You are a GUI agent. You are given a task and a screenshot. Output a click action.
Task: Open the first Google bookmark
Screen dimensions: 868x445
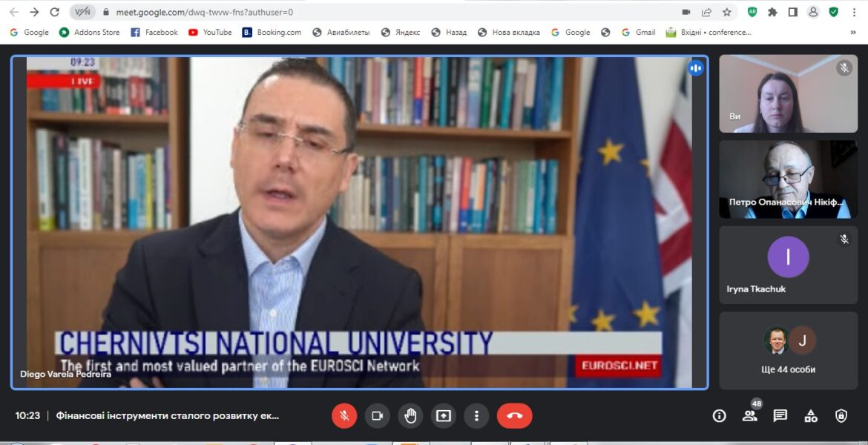pyautogui.click(x=30, y=33)
